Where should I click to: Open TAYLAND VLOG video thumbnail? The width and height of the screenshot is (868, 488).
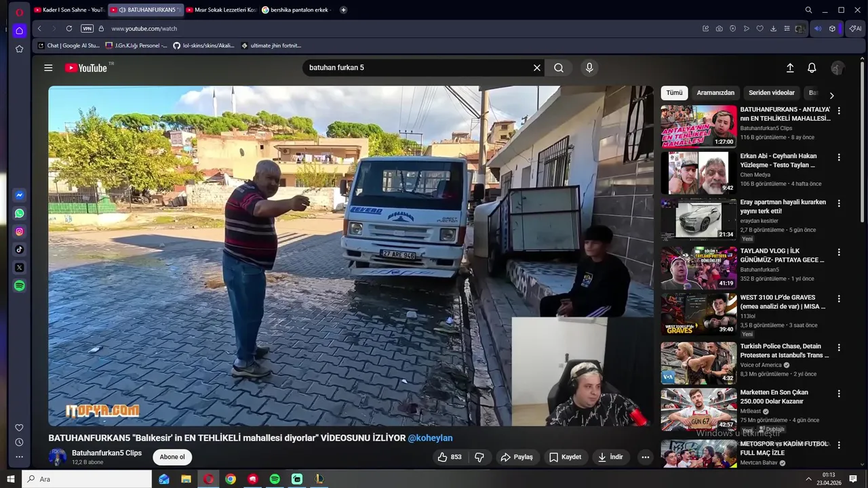click(698, 268)
